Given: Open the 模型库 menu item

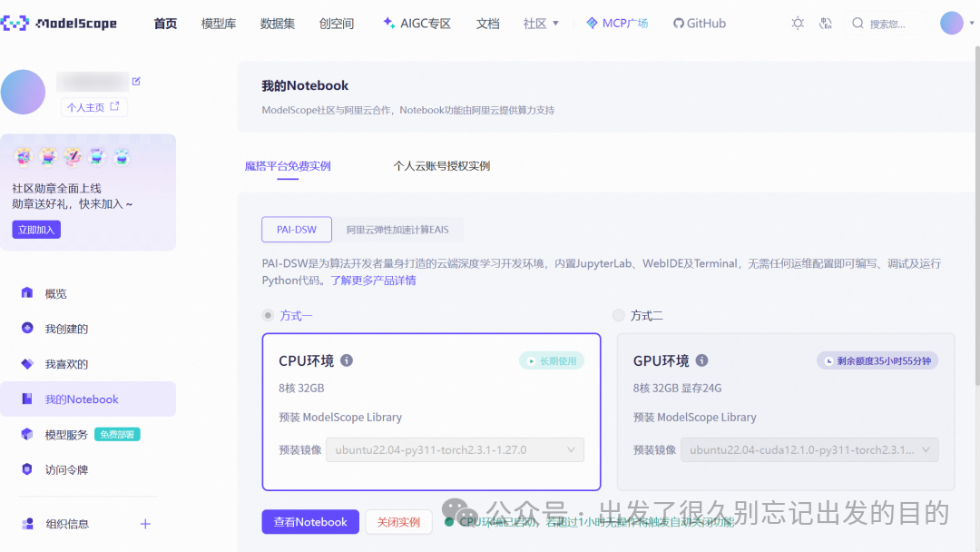Looking at the screenshot, I should (x=219, y=24).
